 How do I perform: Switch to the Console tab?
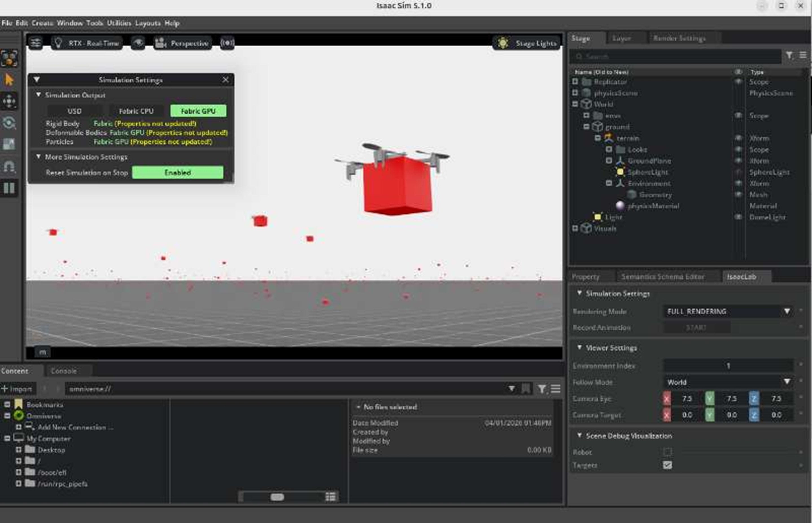pyautogui.click(x=64, y=371)
